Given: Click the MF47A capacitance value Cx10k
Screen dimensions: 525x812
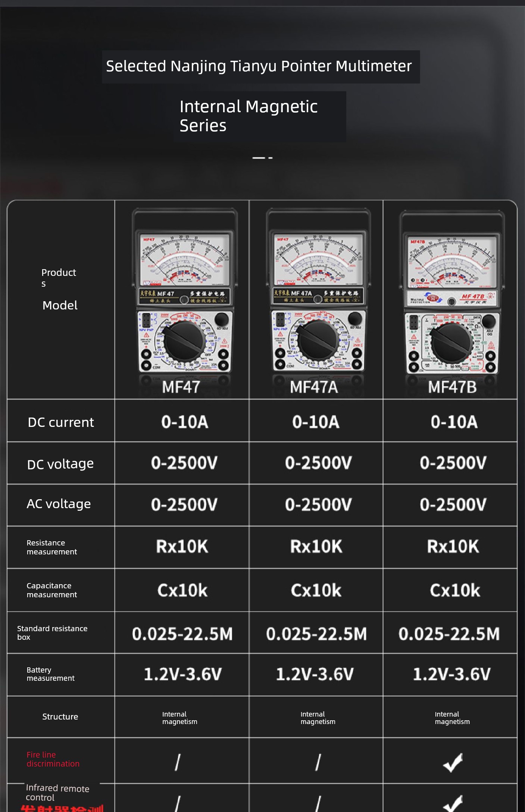Looking at the screenshot, I should point(316,590).
